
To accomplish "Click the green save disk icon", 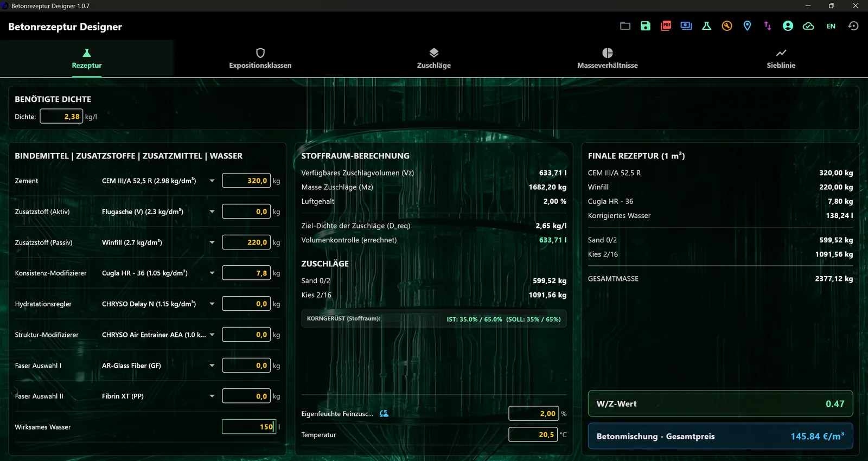I will click(x=646, y=26).
